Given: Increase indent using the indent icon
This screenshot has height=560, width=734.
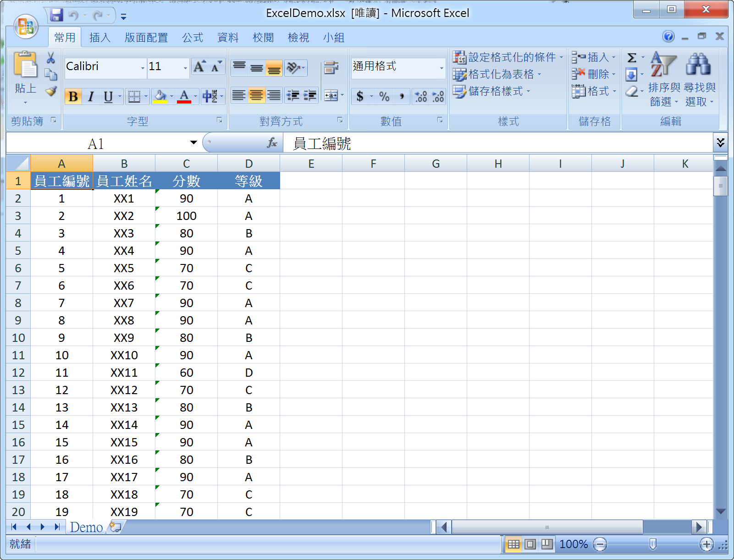Looking at the screenshot, I should 310,96.
